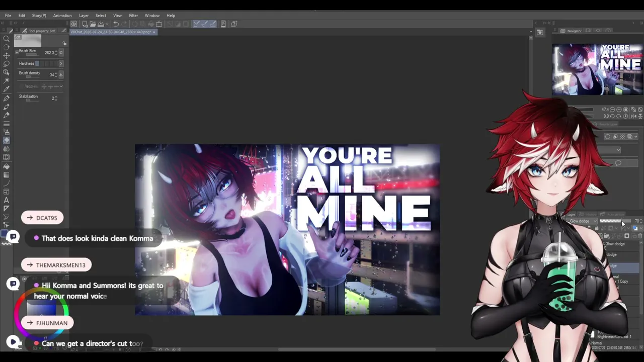644x362 pixels.
Task: Click the Save icon in the command bar
Action: tap(101, 24)
